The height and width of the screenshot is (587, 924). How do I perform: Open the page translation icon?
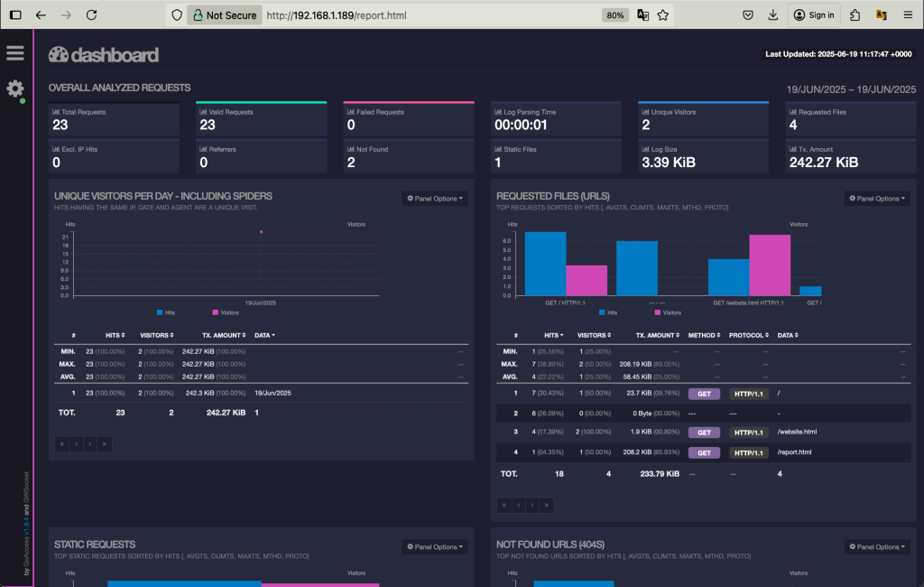pos(642,14)
